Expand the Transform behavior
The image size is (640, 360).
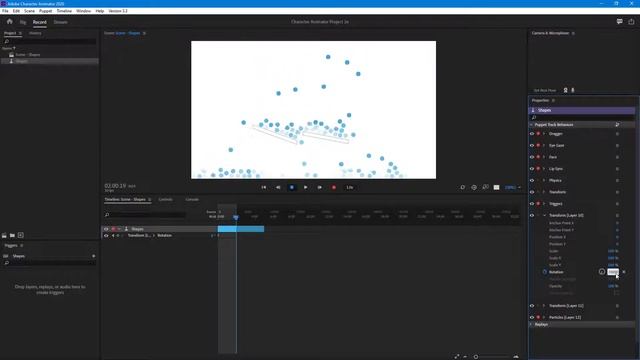click(x=544, y=192)
